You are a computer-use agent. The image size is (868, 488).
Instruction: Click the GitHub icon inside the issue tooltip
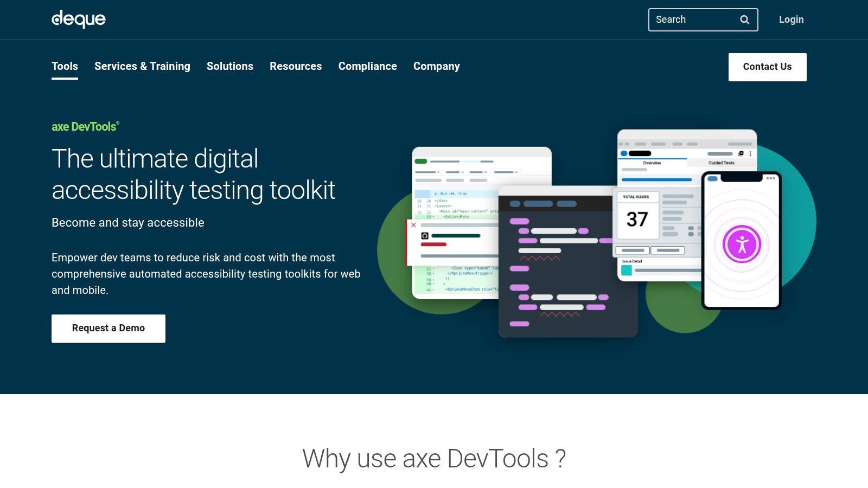click(425, 236)
